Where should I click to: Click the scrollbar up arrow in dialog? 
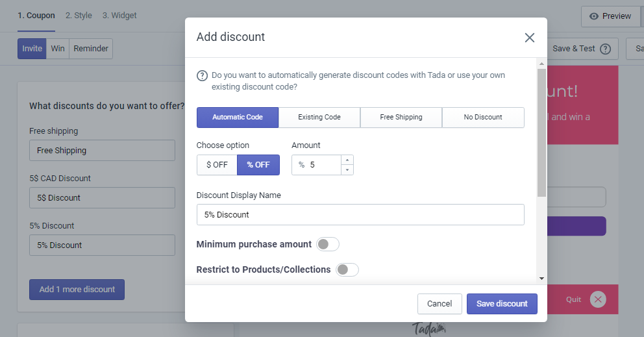[x=541, y=64]
